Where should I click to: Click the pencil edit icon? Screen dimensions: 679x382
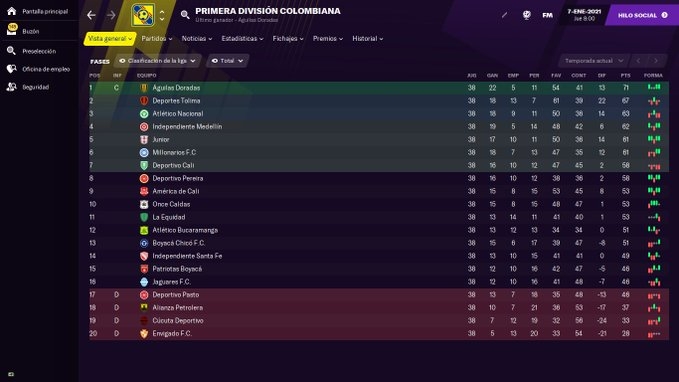click(x=504, y=15)
